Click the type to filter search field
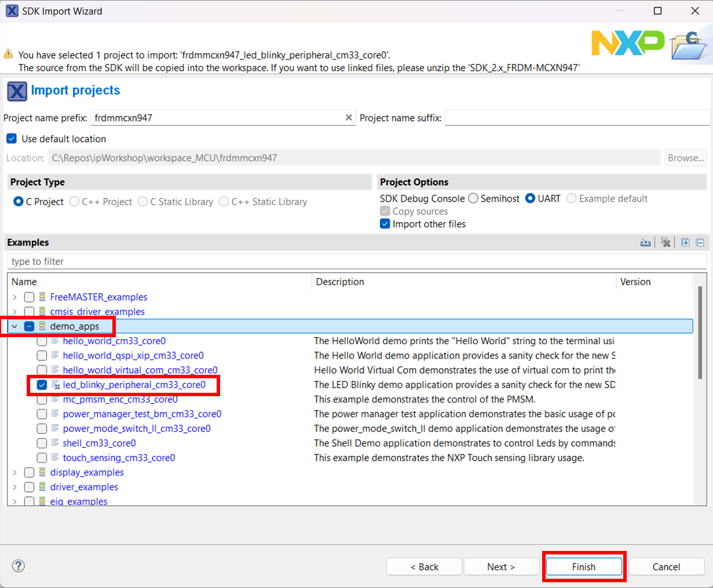This screenshot has width=713, height=588. point(356,261)
